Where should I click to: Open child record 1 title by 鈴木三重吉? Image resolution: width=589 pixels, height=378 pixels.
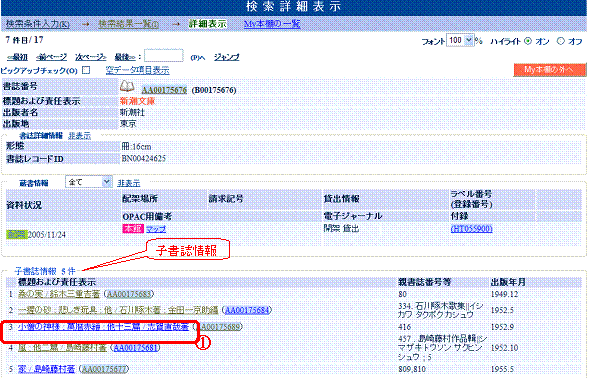(x=59, y=294)
